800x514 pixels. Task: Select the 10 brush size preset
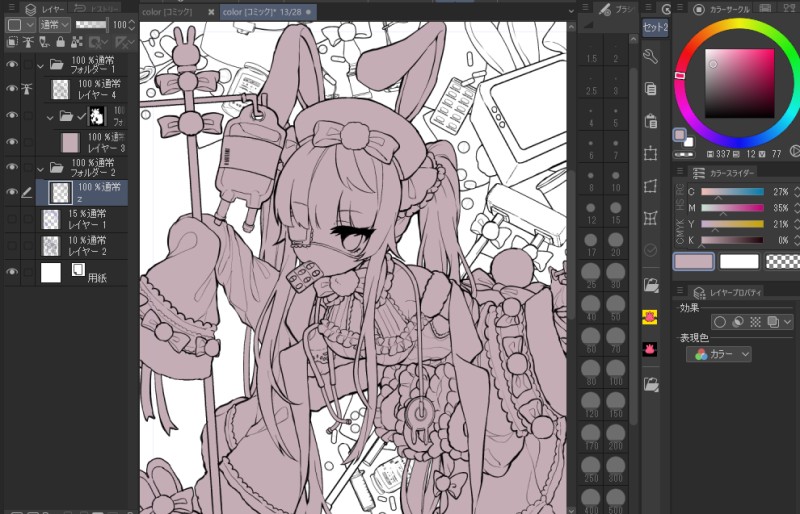click(x=616, y=181)
